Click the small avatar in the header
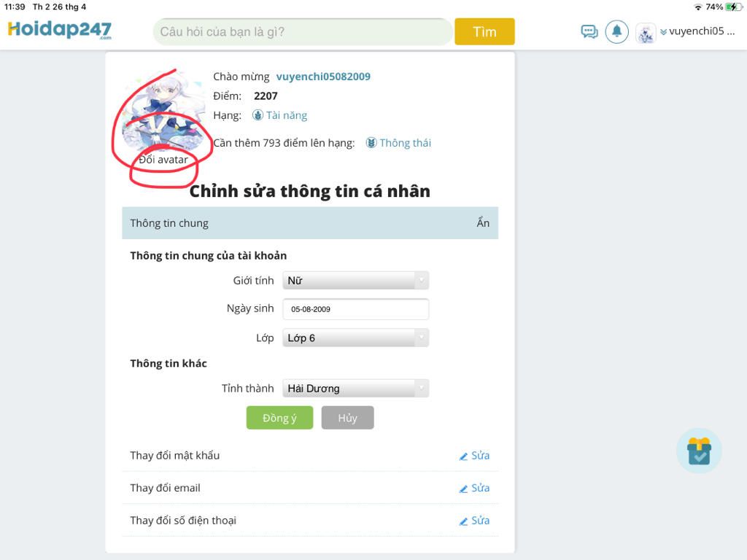 coord(646,34)
